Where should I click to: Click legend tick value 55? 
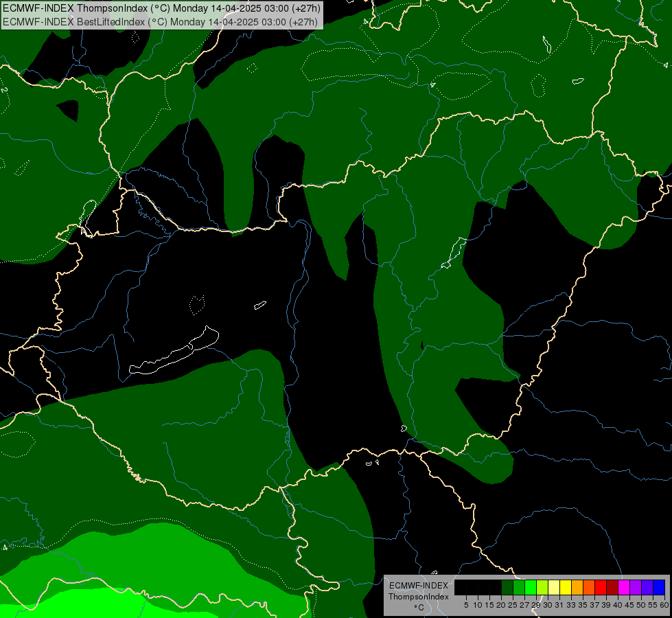(x=653, y=605)
